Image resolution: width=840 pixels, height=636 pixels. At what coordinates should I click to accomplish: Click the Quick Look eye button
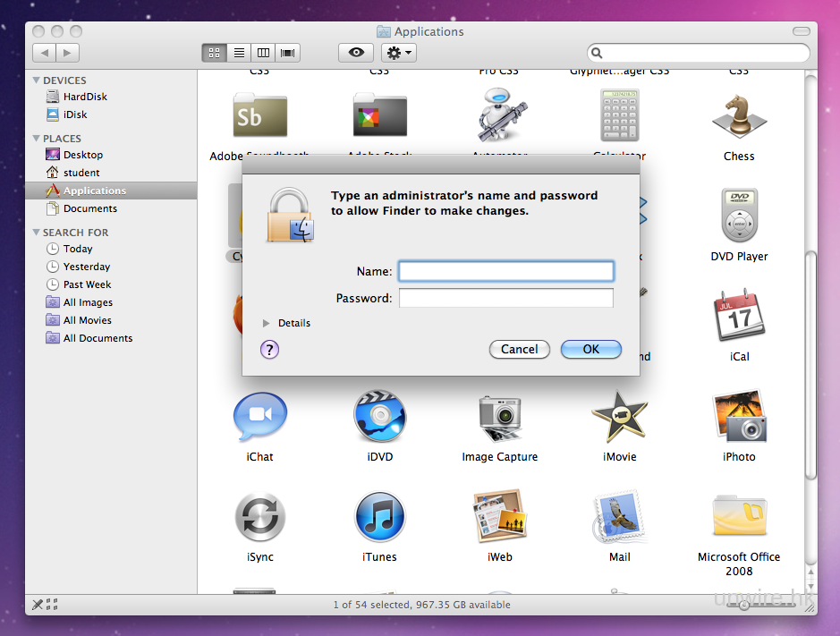(356, 53)
